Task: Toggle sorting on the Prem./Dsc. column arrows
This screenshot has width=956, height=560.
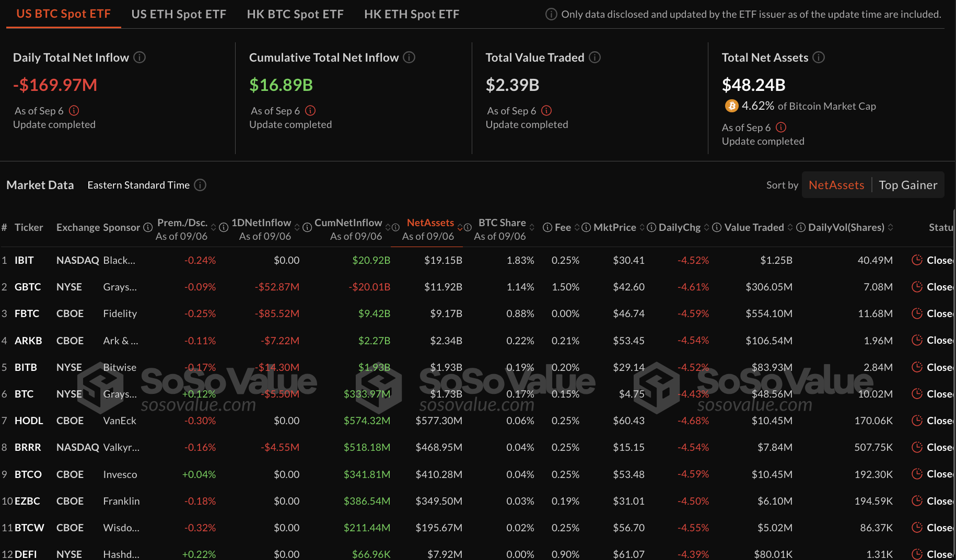Action: tap(213, 227)
